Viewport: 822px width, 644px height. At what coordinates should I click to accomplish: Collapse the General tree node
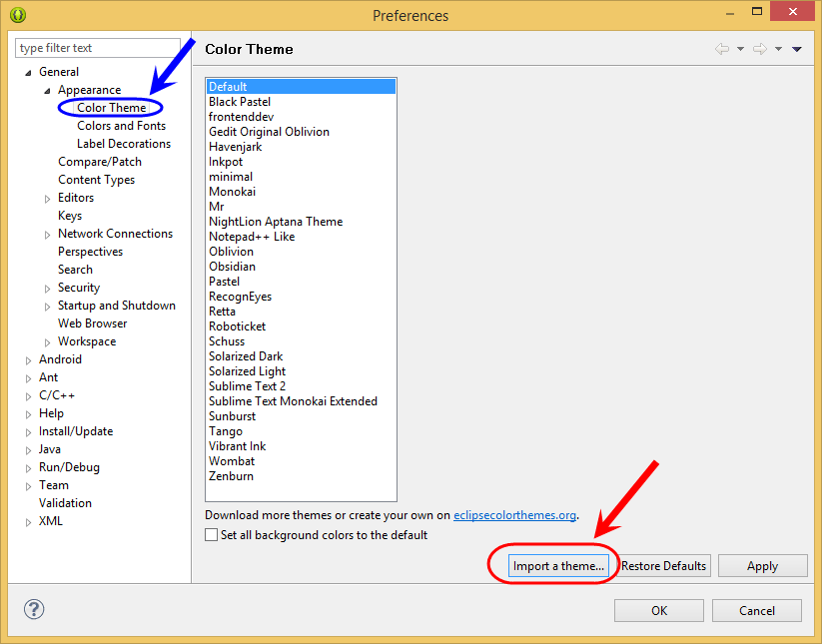[x=28, y=73]
